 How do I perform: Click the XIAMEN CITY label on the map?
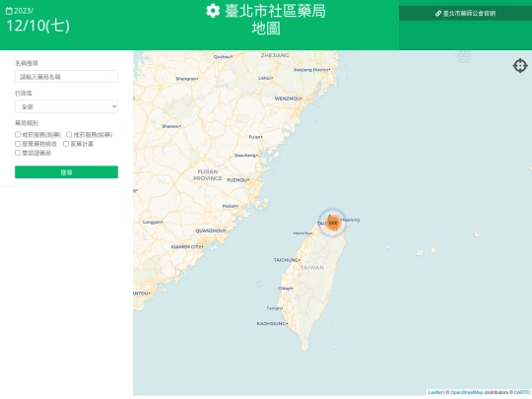click(186, 247)
